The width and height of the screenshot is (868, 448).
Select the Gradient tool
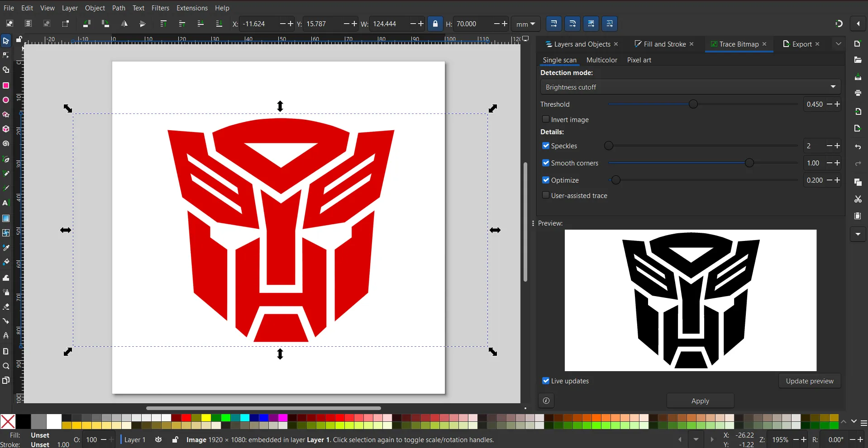[x=6, y=218]
